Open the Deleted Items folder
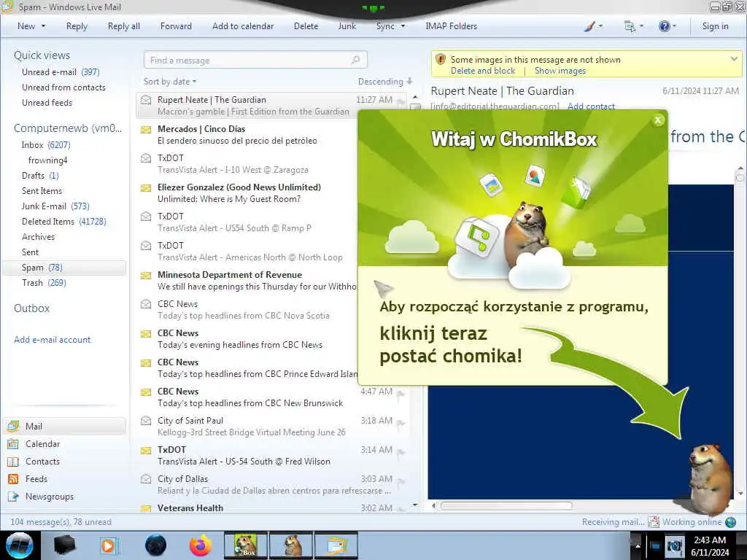 pos(64,222)
